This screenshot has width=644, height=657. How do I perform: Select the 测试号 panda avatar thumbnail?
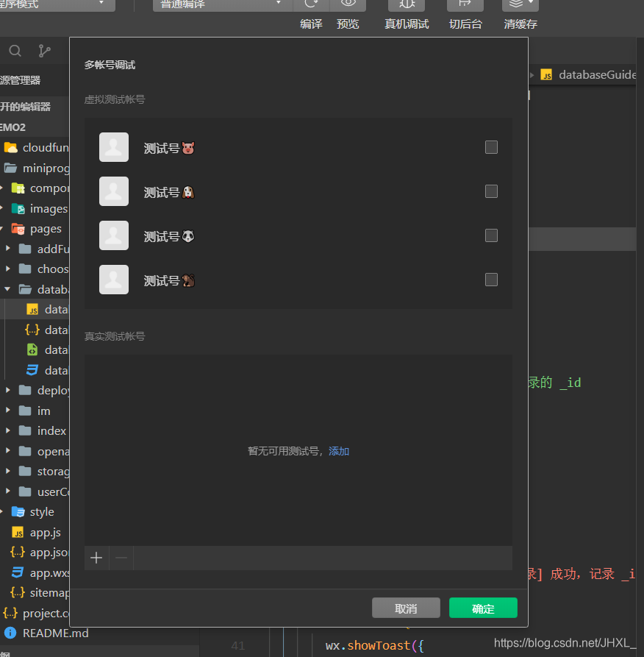point(114,235)
